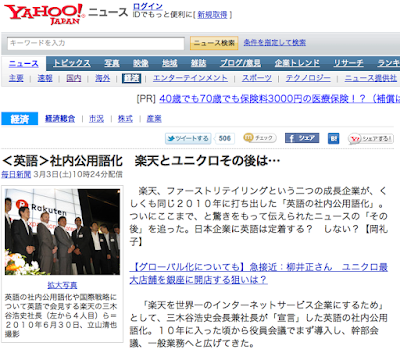Click the tweet count 506 bubble
400x360 pixels.
point(225,138)
